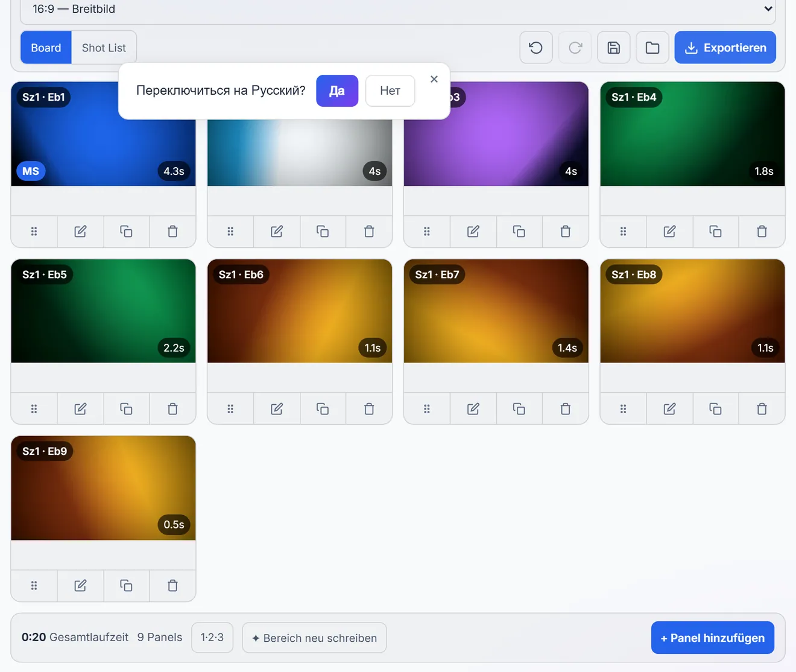Decline language switch with Нет
This screenshot has width=796, height=672.
click(390, 90)
